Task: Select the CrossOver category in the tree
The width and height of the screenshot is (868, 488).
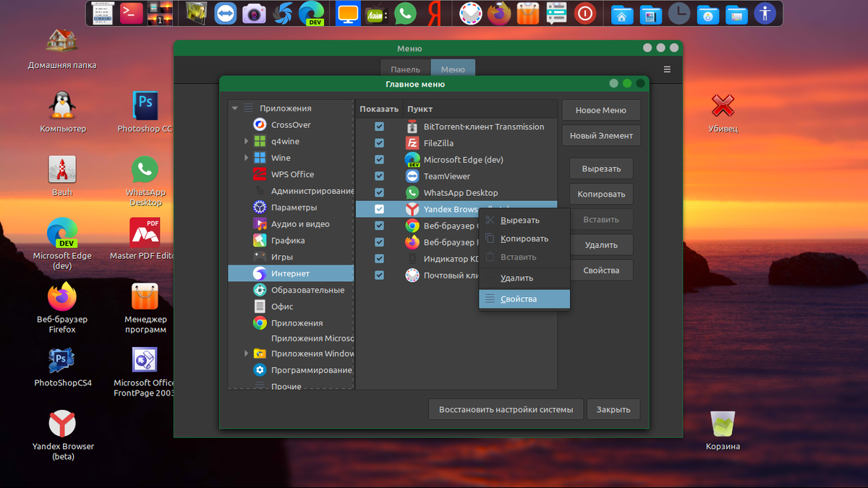Action: 291,124
